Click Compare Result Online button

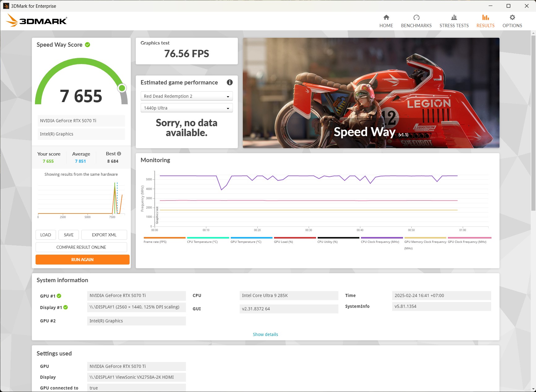[x=81, y=247]
